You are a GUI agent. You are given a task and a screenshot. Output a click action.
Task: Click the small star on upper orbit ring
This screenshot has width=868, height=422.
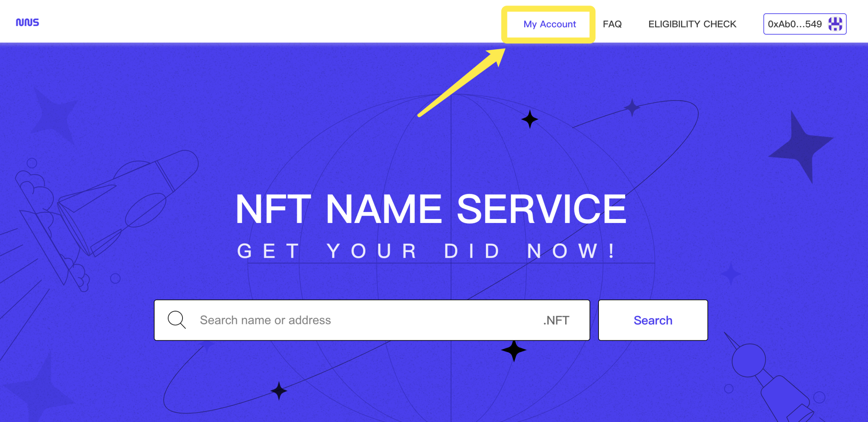[632, 108]
